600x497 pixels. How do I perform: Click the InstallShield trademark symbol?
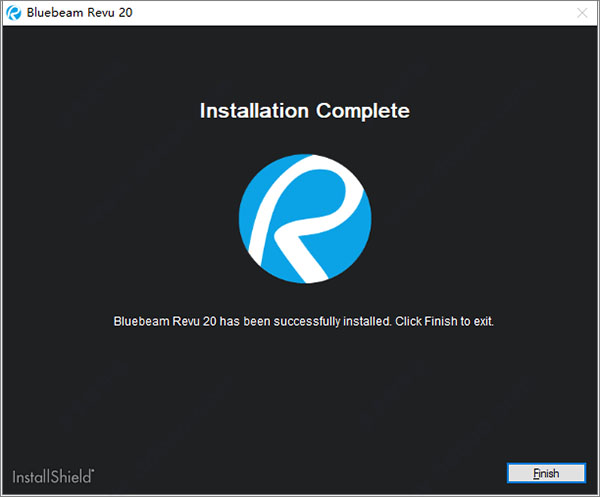[x=94, y=468]
